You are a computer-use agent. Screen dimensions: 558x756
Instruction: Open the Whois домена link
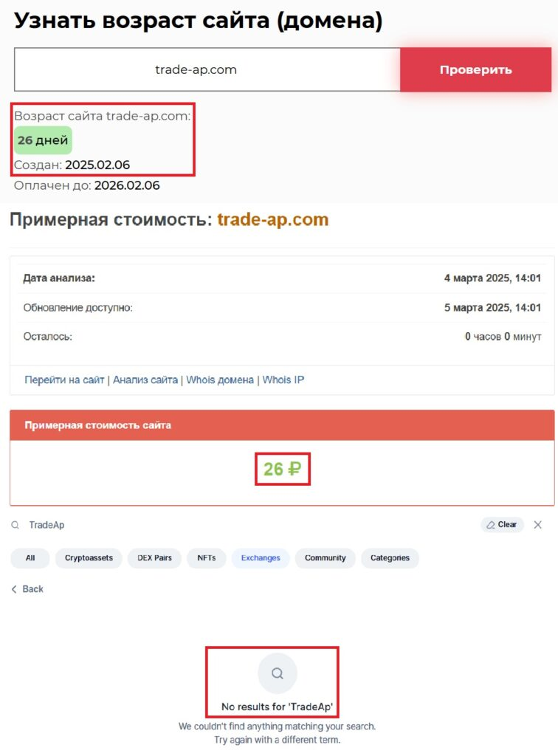pyautogui.click(x=220, y=380)
